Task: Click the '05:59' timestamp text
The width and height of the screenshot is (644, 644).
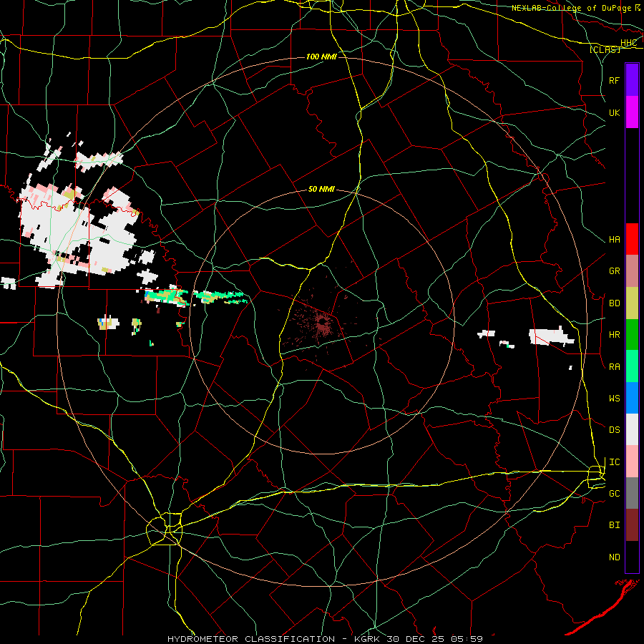Action: (x=466, y=639)
